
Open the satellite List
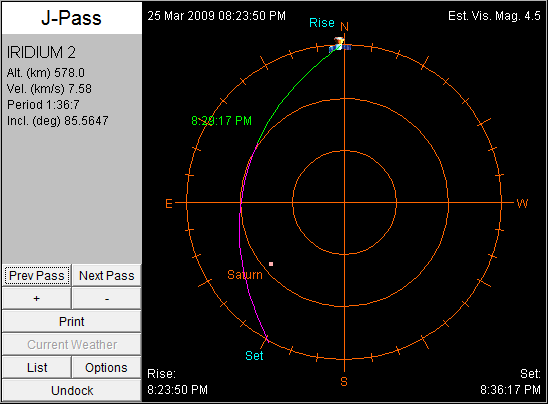[x=37, y=367]
